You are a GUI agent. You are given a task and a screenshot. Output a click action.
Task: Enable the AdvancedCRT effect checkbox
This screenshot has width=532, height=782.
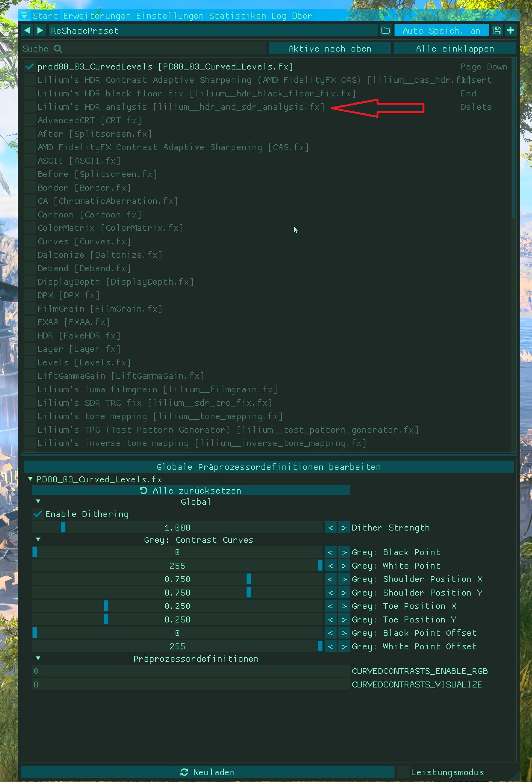click(x=30, y=120)
